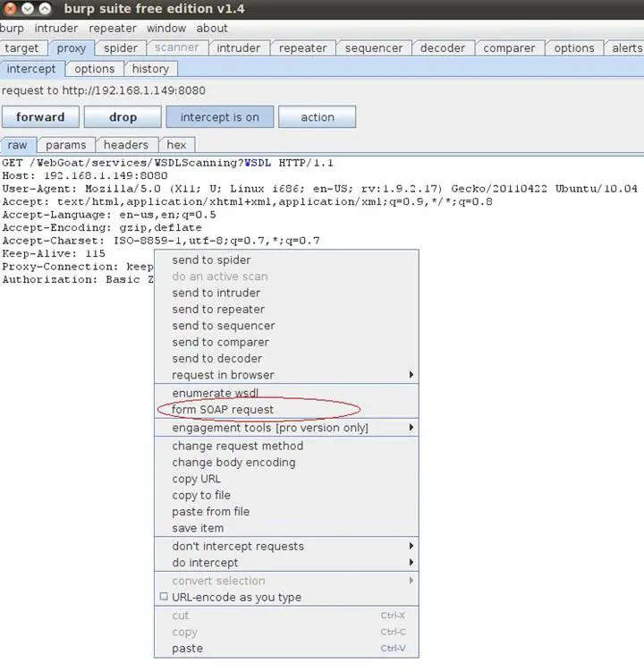Select send to intruder entry
The height and width of the screenshot is (672, 644).
point(216,293)
